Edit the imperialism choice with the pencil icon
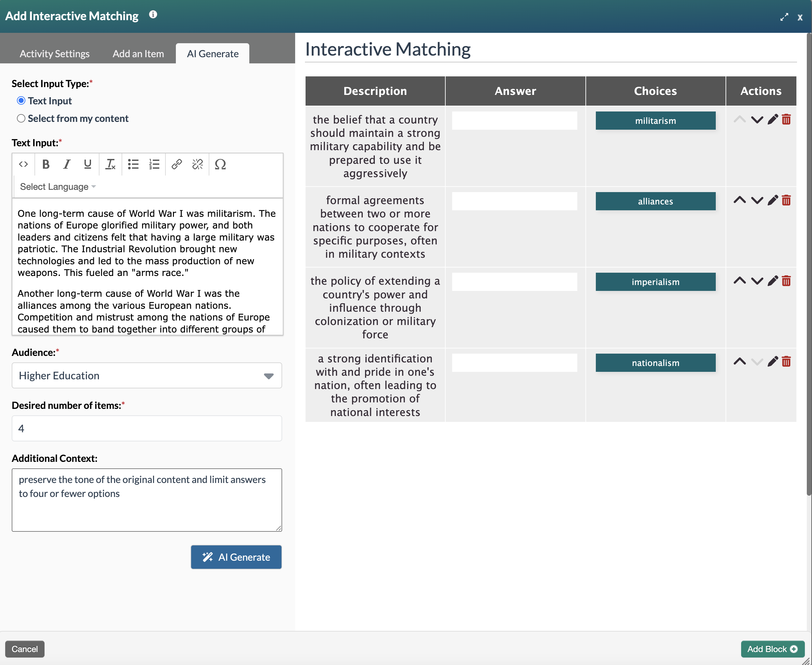 click(x=773, y=281)
